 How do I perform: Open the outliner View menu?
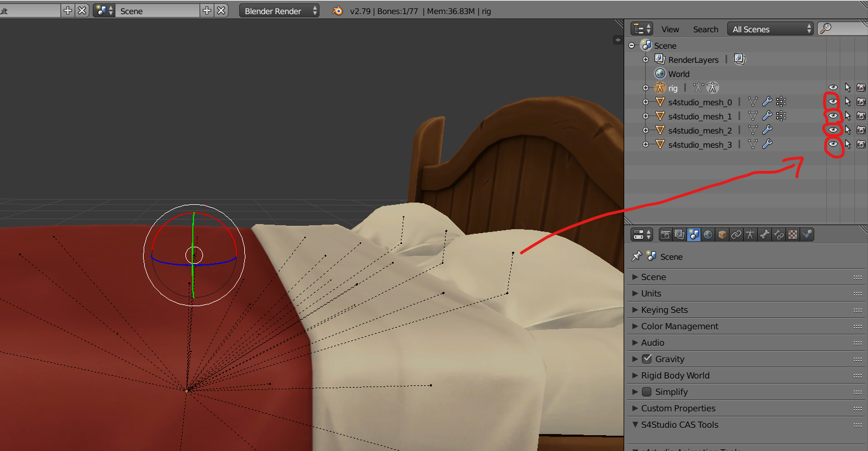tap(670, 29)
